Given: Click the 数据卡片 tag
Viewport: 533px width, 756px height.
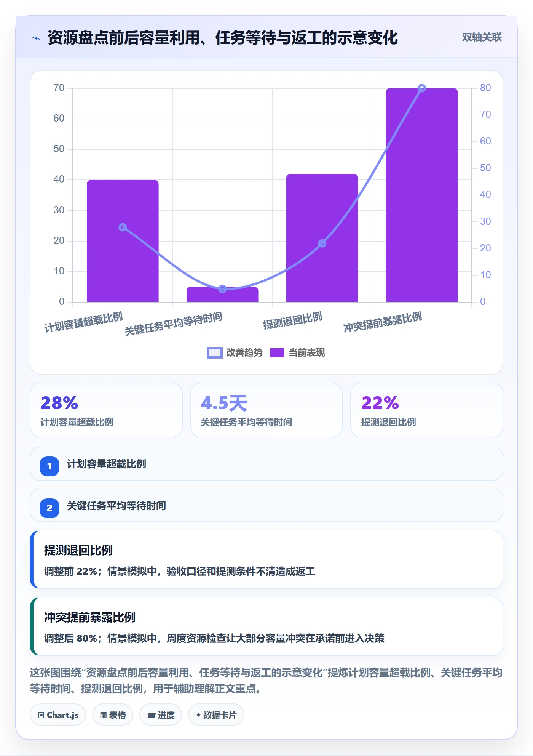Looking at the screenshot, I should pyautogui.click(x=216, y=715).
